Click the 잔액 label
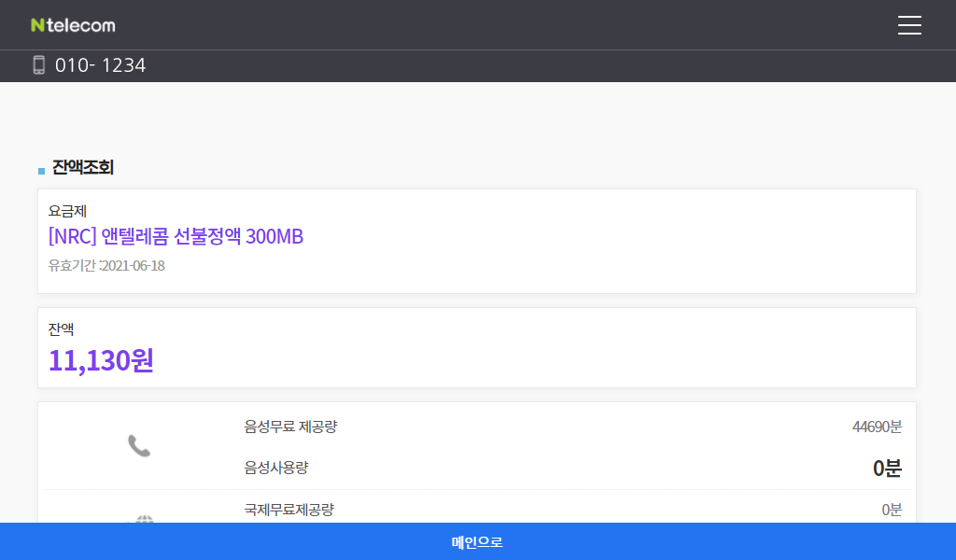 (x=61, y=329)
